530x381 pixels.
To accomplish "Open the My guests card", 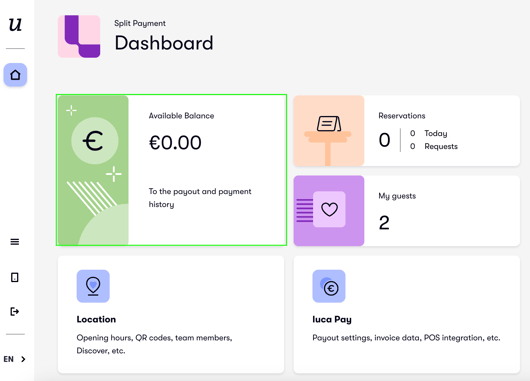I will pos(407,211).
